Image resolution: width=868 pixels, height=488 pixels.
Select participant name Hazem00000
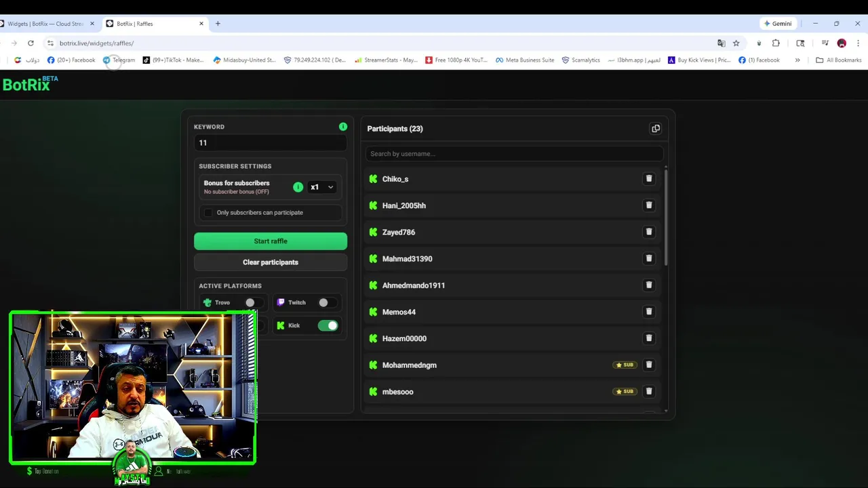point(404,338)
